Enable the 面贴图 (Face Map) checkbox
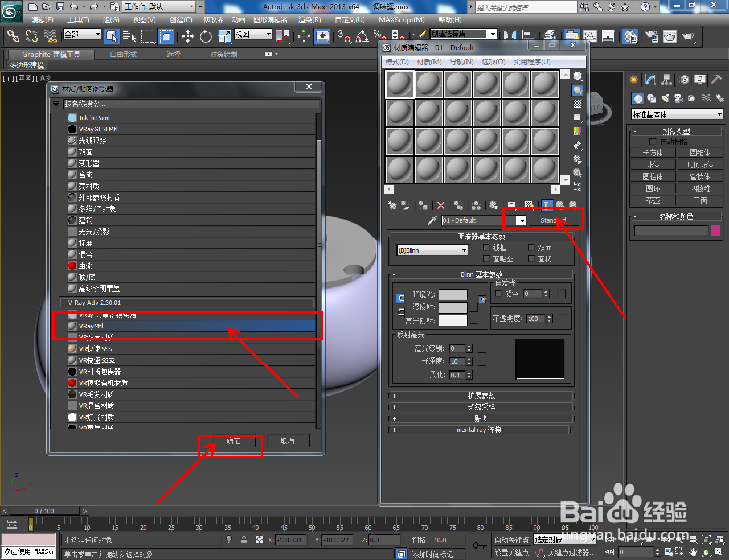The image size is (729, 560). tap(486, 259)
